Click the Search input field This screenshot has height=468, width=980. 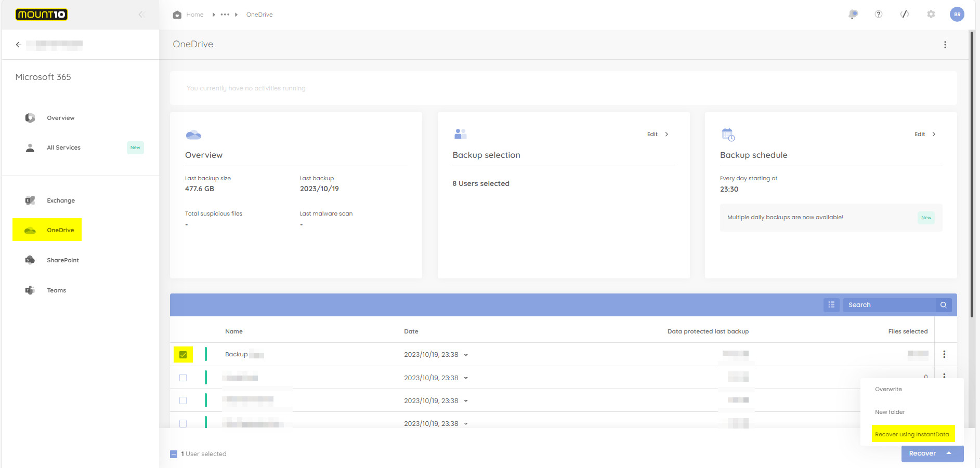coord(889,305)
